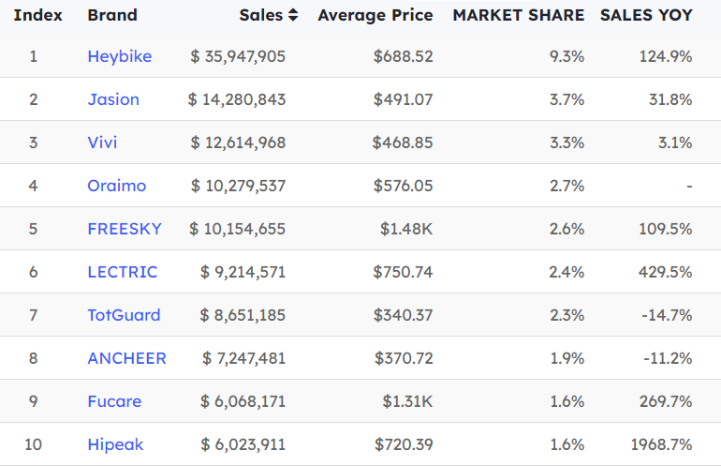Open the Fucare brand link

[x=114, y=401]
